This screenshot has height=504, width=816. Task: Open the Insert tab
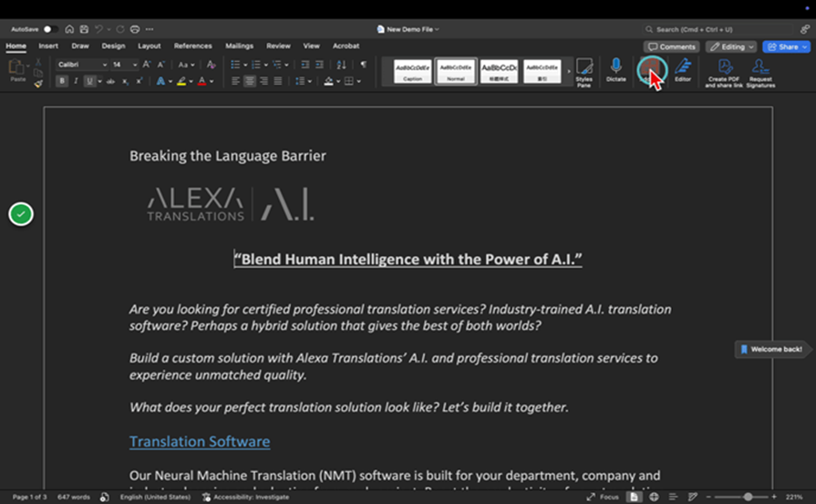48,46
